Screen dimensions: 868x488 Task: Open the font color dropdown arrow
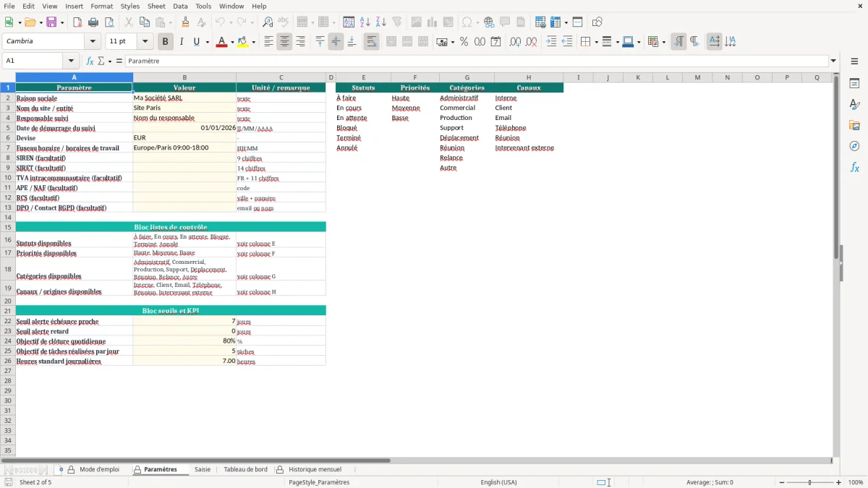[x=231, y=42]
